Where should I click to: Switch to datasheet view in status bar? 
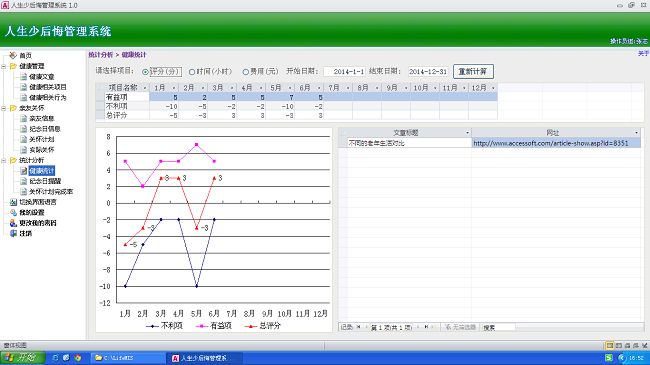[618, 345]
